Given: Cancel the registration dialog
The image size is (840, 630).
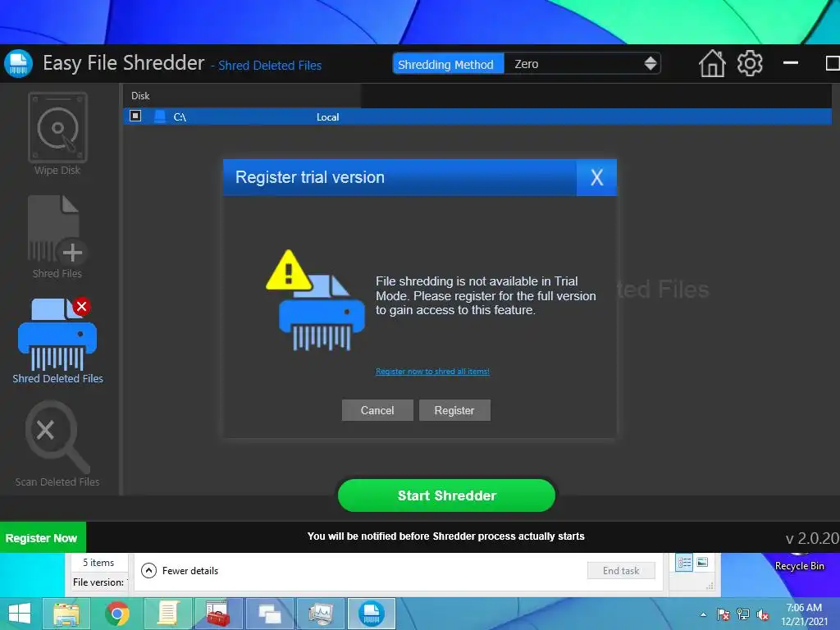Looking at the screenshot, I should pos(377,410).
